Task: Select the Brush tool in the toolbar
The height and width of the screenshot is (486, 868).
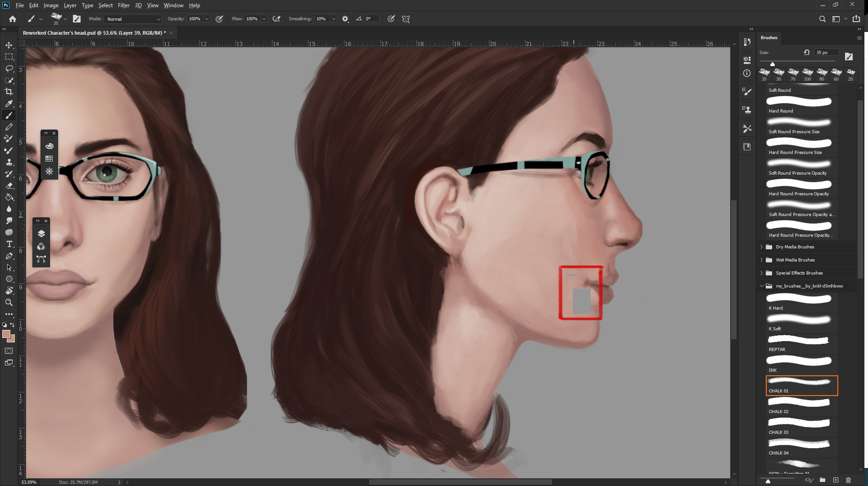Action: pos(9,115)
